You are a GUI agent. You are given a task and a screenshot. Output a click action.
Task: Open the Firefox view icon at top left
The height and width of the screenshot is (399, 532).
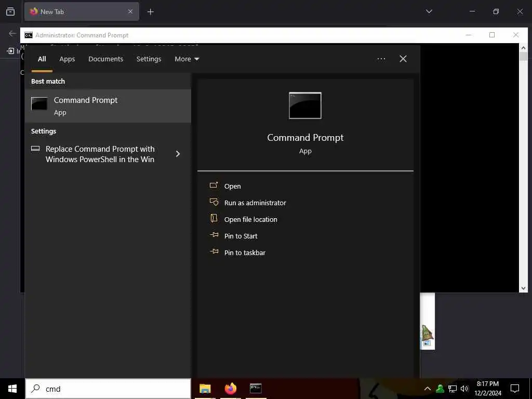pos(10,11)
